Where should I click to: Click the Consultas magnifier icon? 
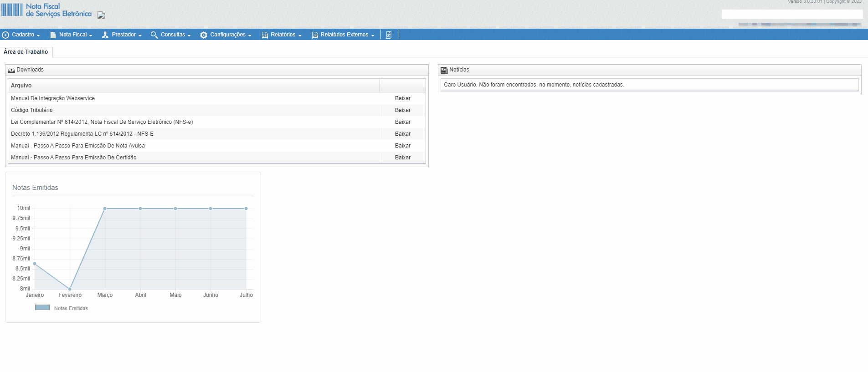pos(154,35)
